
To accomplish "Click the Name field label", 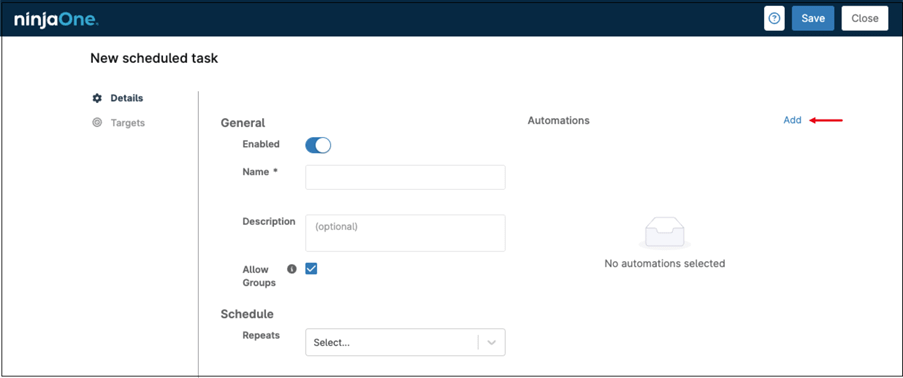I will (x=260, y=172).
